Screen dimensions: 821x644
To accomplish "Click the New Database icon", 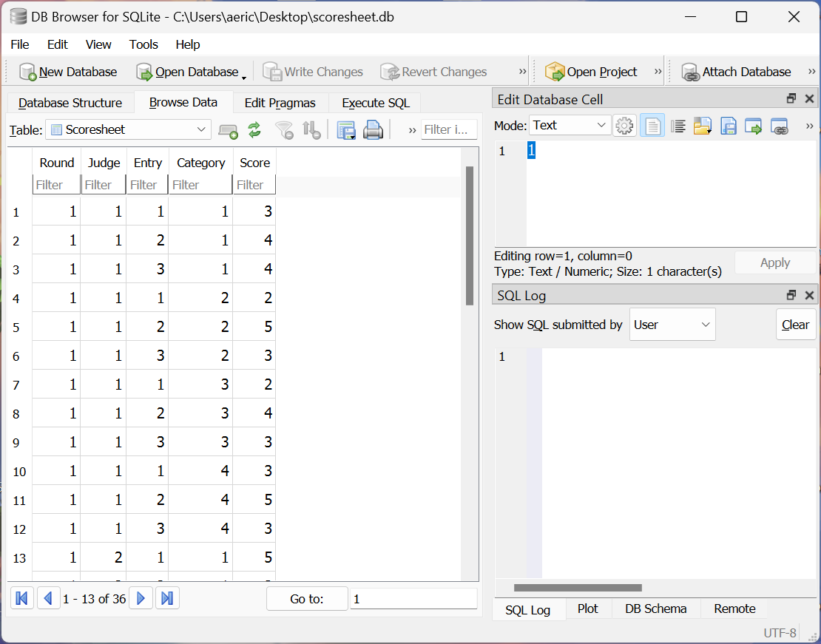I will point(28,72).
